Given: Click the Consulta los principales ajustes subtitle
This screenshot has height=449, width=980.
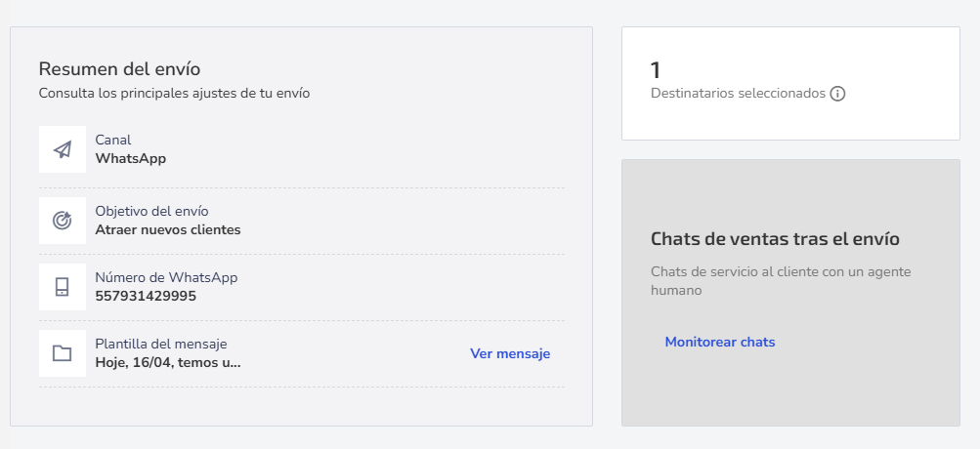Looking at the screenshot, I should pos(174,94).
